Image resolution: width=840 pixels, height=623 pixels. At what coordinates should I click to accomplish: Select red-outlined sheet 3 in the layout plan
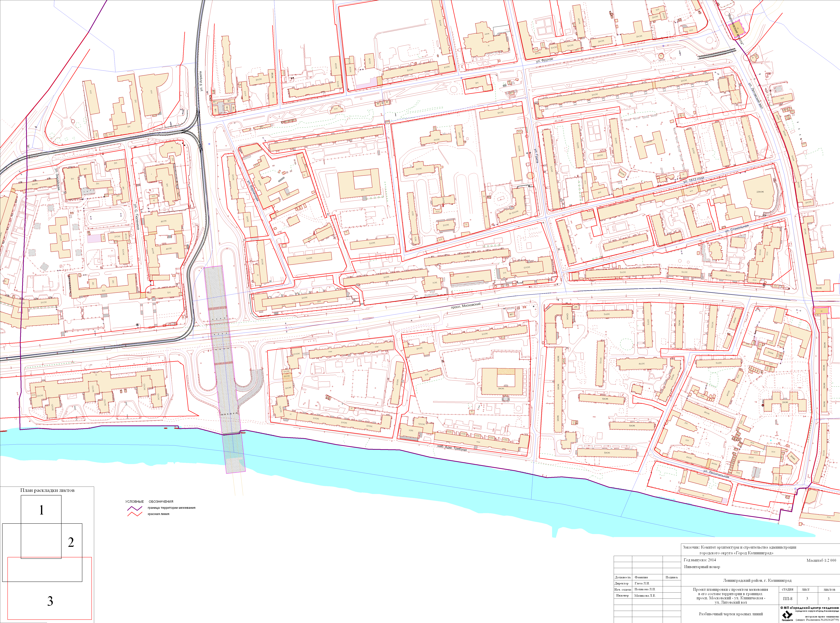point(50,601)
